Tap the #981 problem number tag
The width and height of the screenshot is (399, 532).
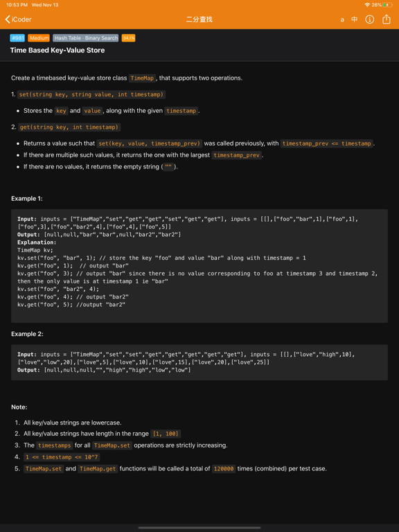click(17, 38)
